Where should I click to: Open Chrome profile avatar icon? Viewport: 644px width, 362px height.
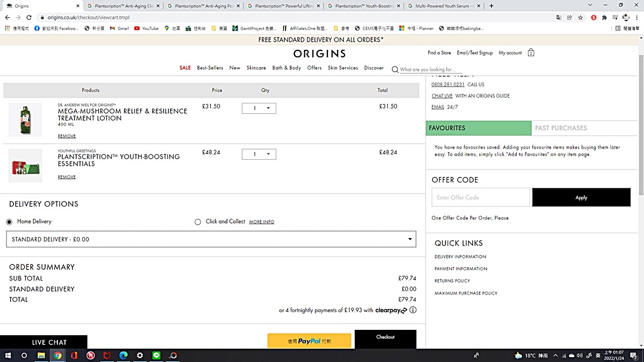[x=626, y=17]
